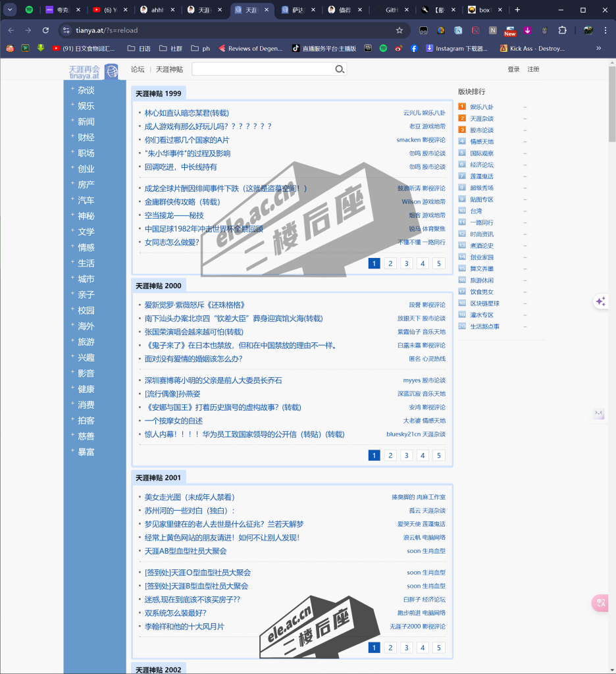Open the floating chat icon at bottom right

pos(600,603)
